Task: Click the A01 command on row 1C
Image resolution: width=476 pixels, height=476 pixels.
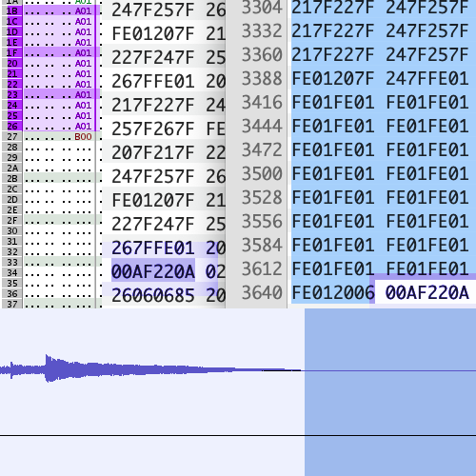Action: [83, 22]
